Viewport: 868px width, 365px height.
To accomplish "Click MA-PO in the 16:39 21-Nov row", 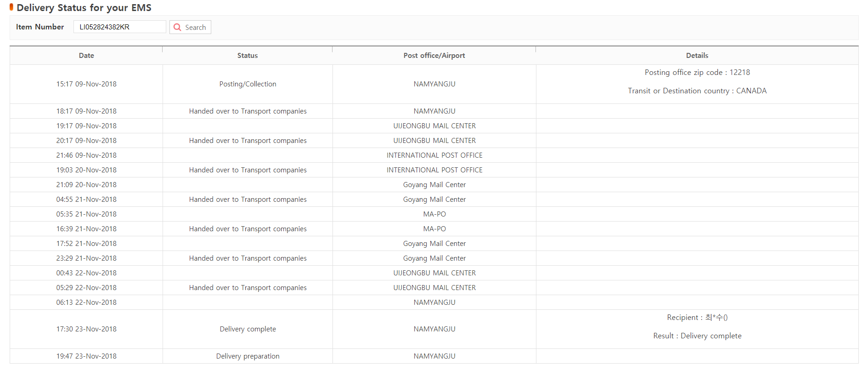I will (434, 229).
